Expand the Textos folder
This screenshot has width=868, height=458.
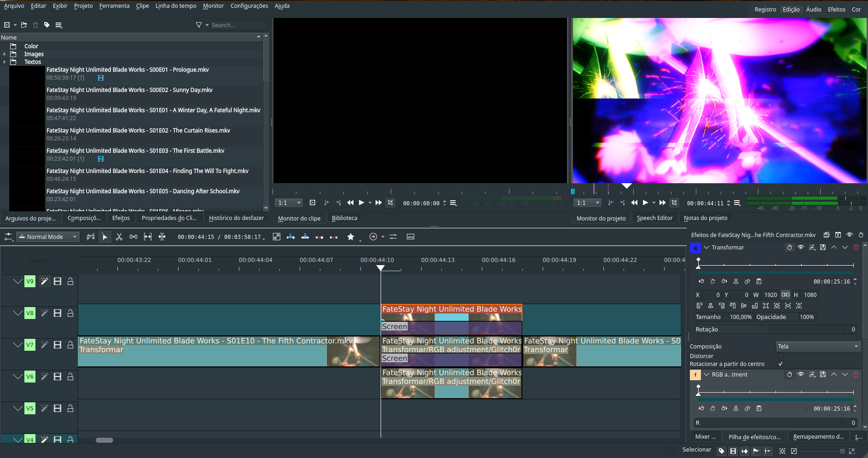coord(5,62)
